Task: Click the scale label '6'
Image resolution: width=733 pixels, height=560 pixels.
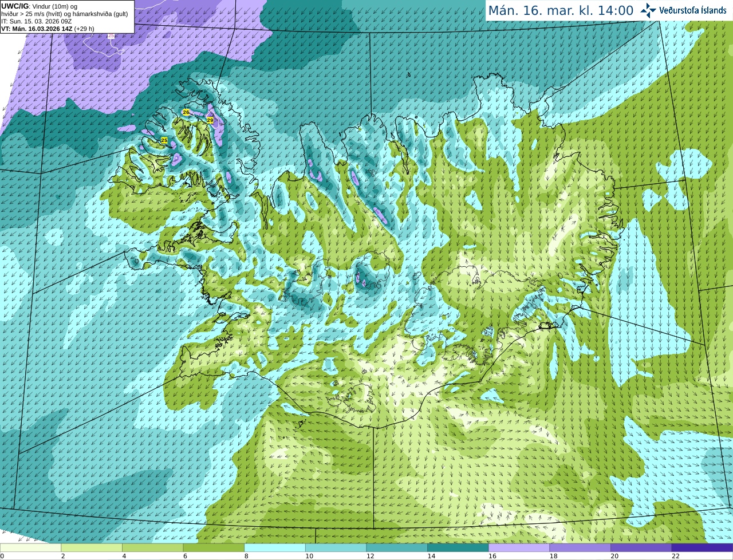Action: point(185,556)
